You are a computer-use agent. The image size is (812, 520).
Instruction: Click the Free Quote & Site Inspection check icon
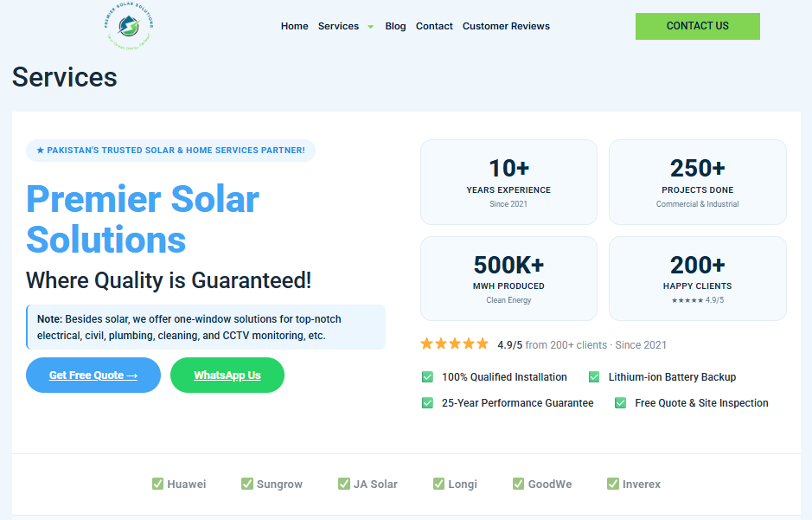point(620,403)
